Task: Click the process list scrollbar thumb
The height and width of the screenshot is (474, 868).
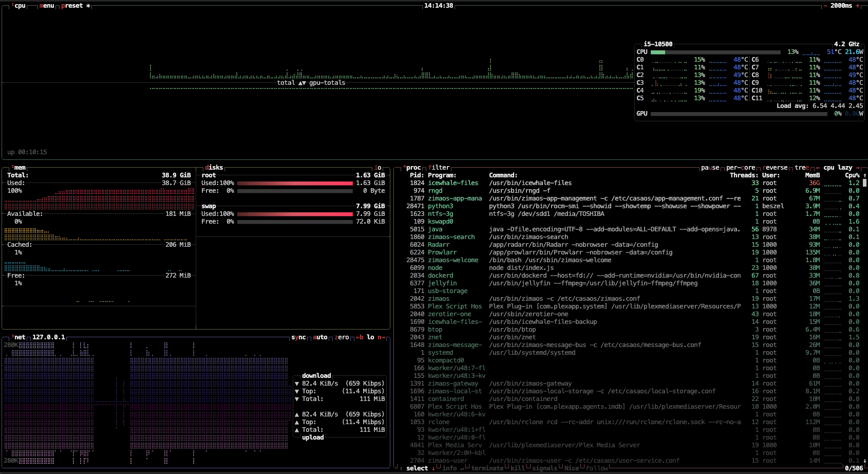Action: point(864,183)
